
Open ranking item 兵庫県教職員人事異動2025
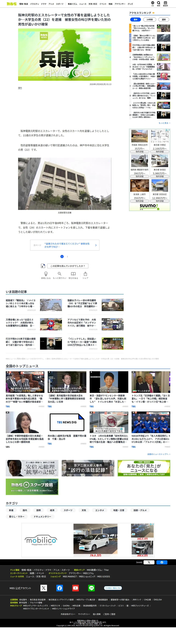[x=150, y=57]
